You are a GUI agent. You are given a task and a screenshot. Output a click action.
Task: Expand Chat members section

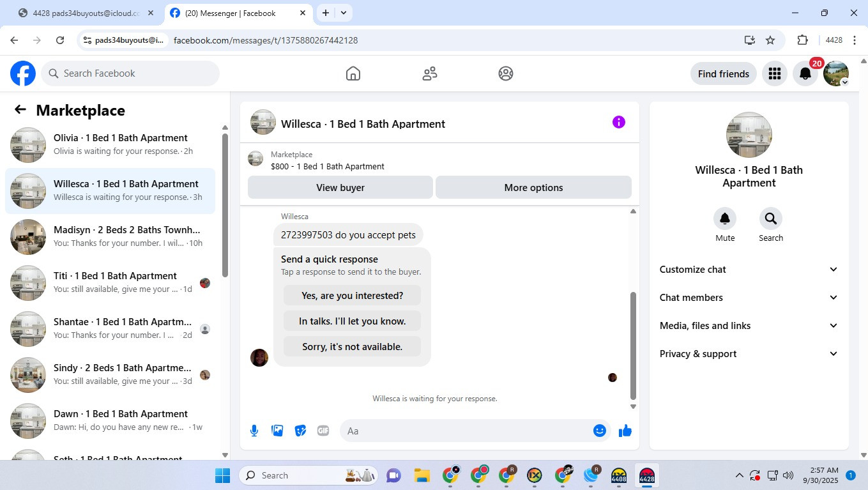click(x=749, y=298)
